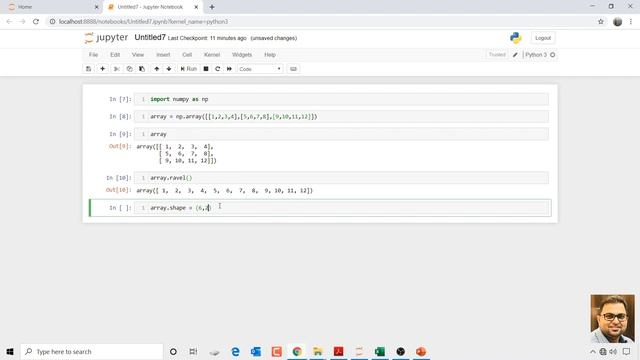Open PowerPoint from the taskbar

[421, 351]
